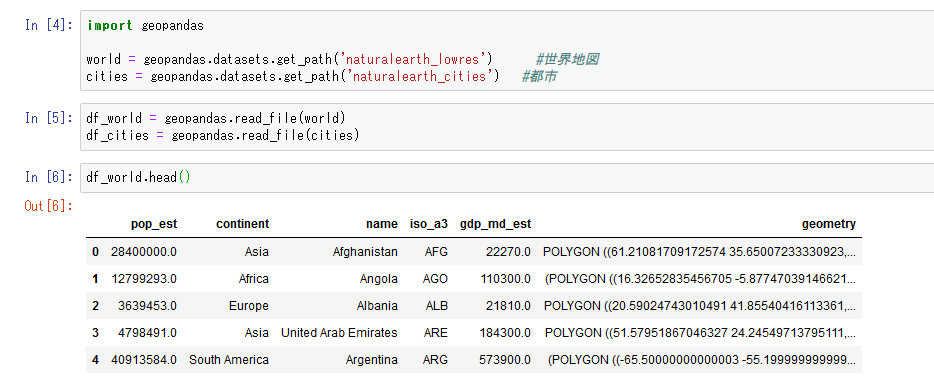Select the Angola row index 1
This screenshot has height=383, width=934.
95,279
